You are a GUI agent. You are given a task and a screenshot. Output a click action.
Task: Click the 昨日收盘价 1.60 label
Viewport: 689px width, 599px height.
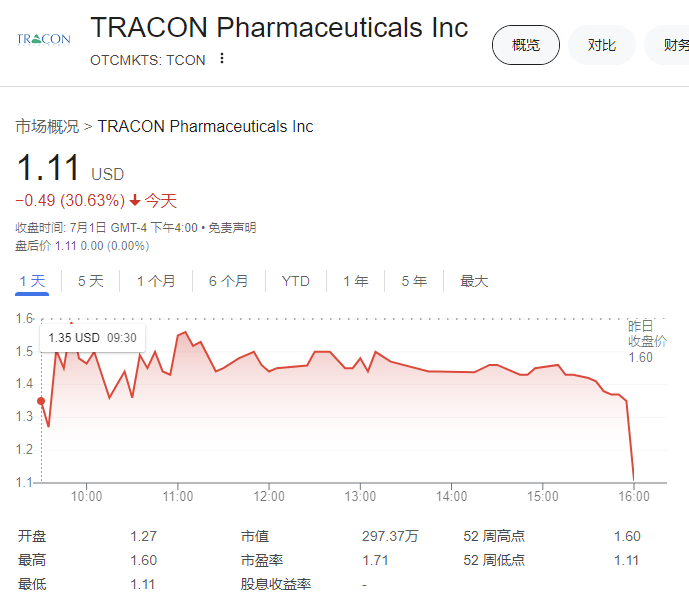tap(646, 341)
